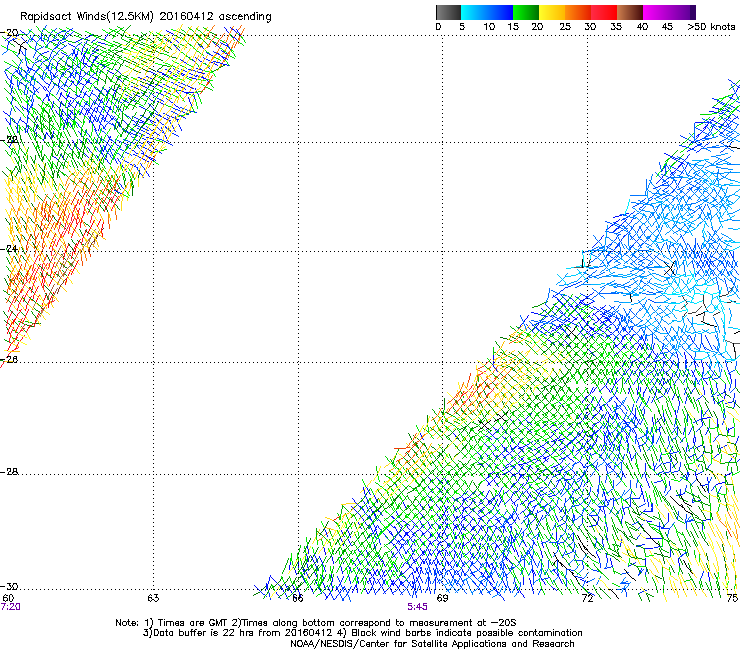Screen dimensions: 740x650
Task: Click the purple '7:20' swath time label
Action: (10, 607)
